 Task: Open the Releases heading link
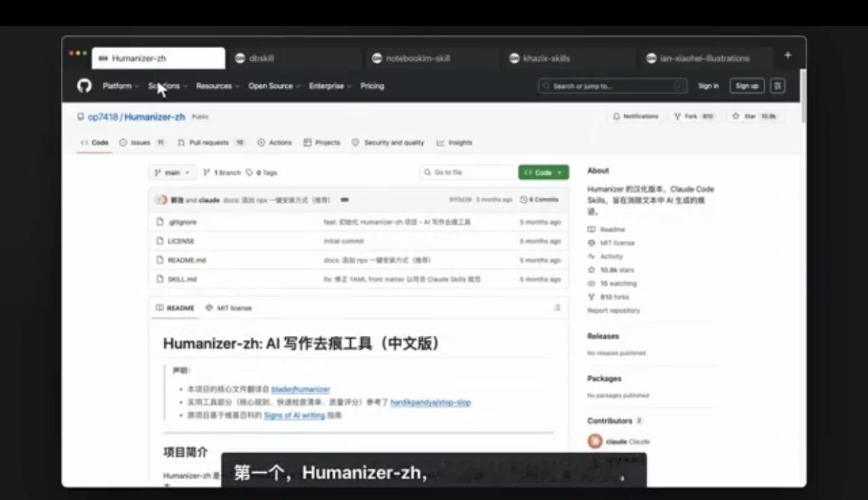click(603, 336)
